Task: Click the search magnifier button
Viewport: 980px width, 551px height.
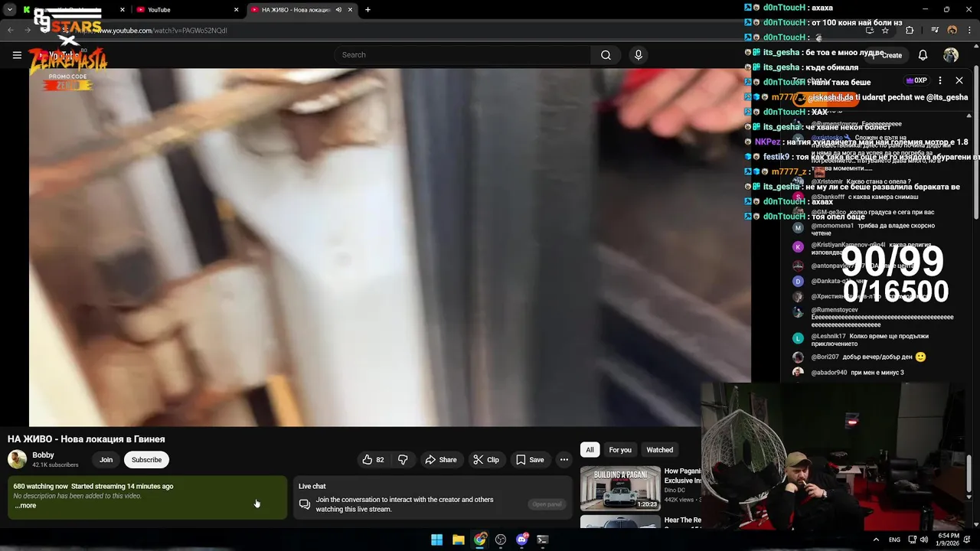Action: 606,55
